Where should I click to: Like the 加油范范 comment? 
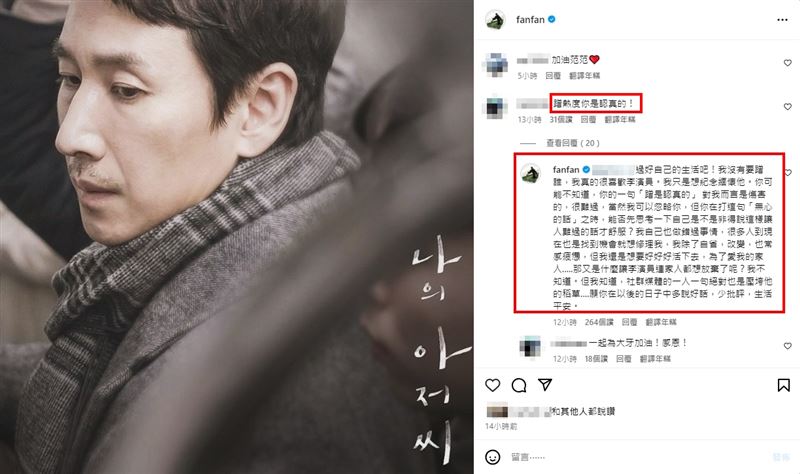pos(787,63)
